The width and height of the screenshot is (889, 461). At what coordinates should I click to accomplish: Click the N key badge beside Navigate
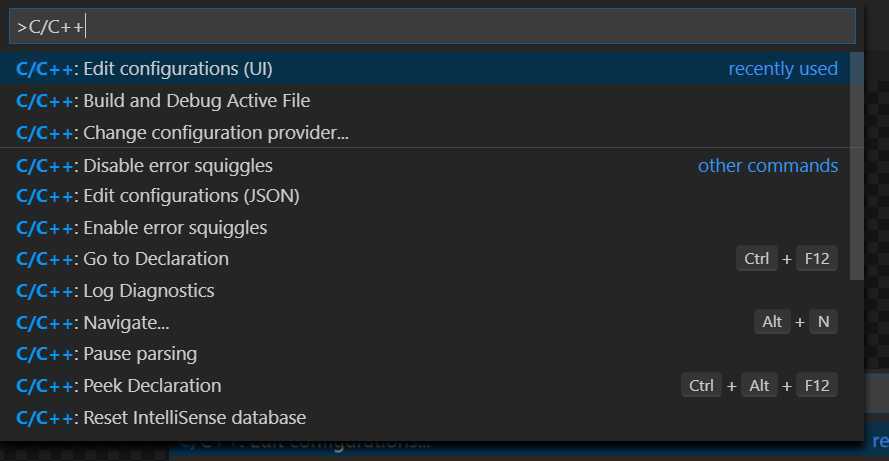(x=823, y=322)
